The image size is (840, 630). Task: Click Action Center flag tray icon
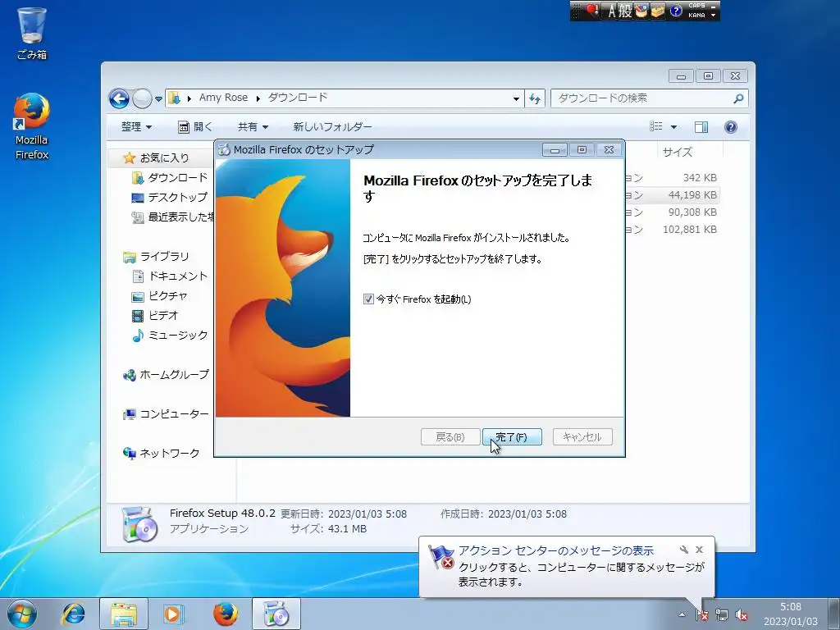tap(702, 615)
